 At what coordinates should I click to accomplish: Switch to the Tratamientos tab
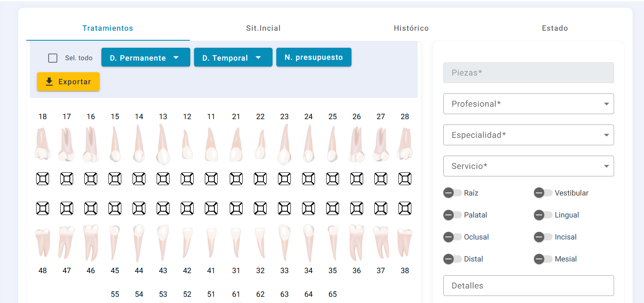click(108, 28)
